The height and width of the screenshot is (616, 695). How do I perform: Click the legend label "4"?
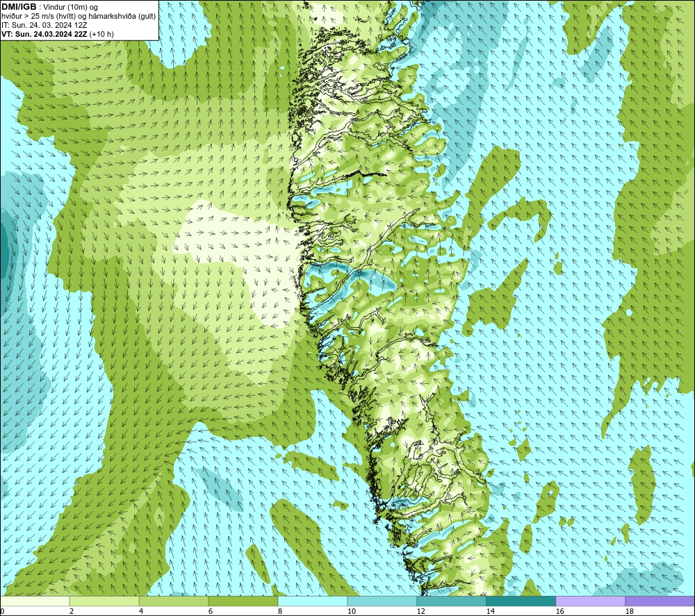pyautogui.click(x=141, y=612)
